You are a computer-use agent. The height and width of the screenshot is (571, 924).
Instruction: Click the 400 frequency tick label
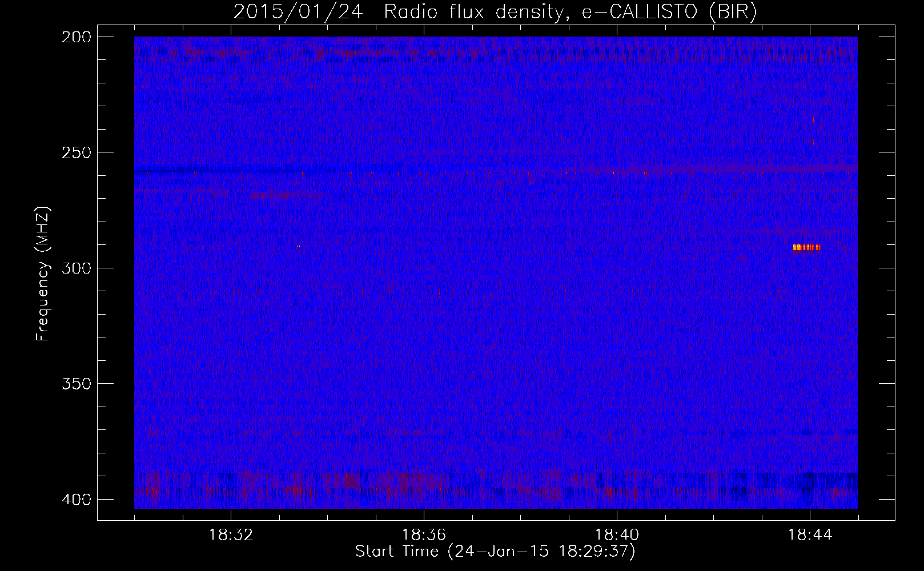pos(77,500)
